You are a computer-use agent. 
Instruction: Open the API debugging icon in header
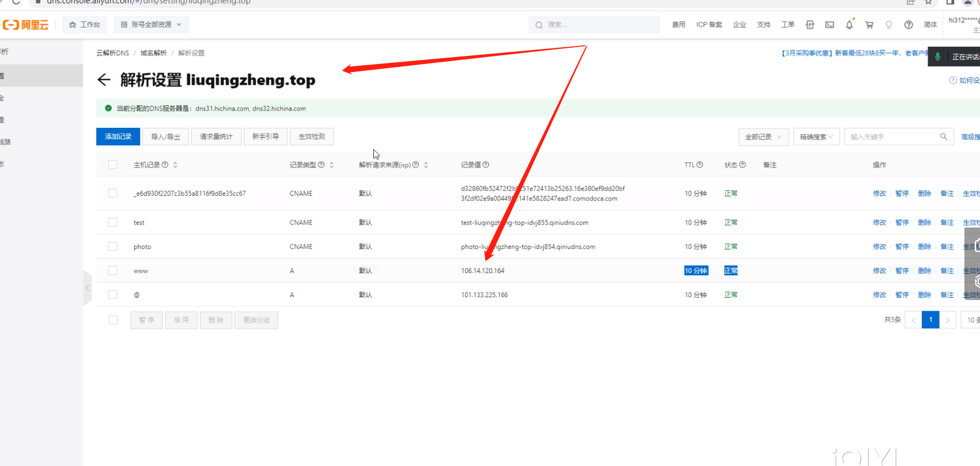click(x=810, y=25)
